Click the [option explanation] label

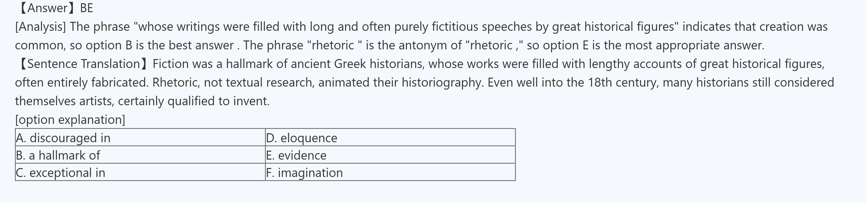point(70,120)
